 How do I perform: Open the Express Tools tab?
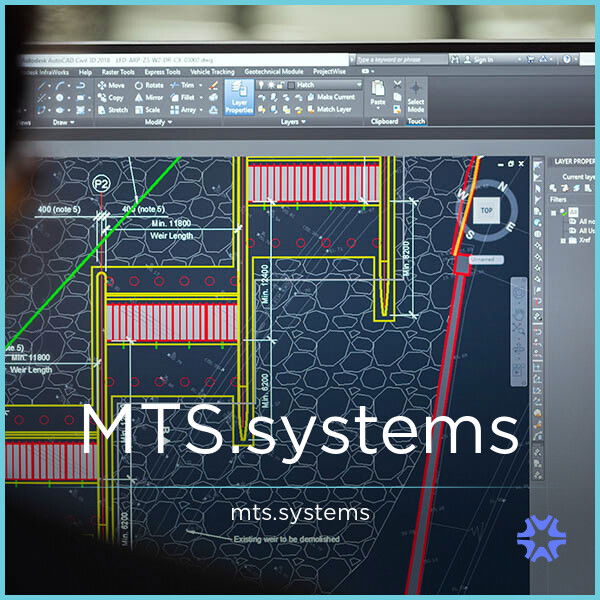(x=162, y=72)
